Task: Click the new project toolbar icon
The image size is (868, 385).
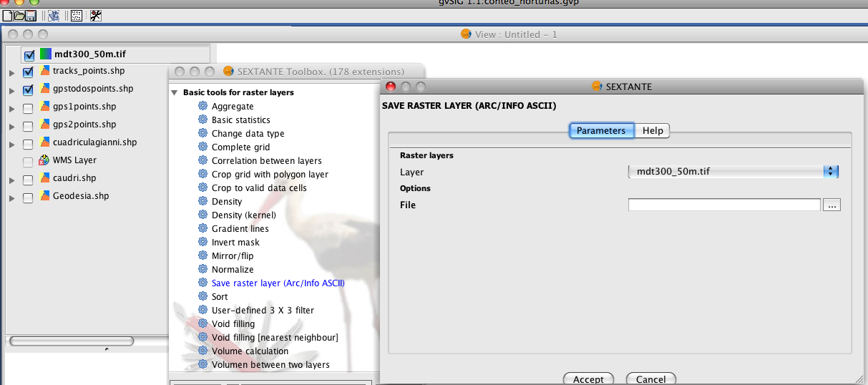Action: [x=7, y=15]
